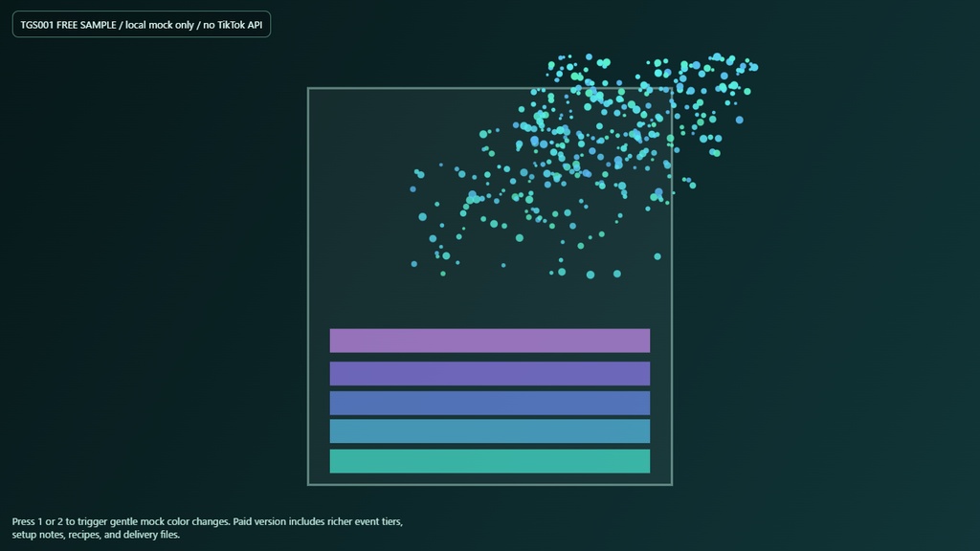The width and height of the screenshot is (980, 551).
Task: Click the purple top color bar
Action: [x=489, y=341]
